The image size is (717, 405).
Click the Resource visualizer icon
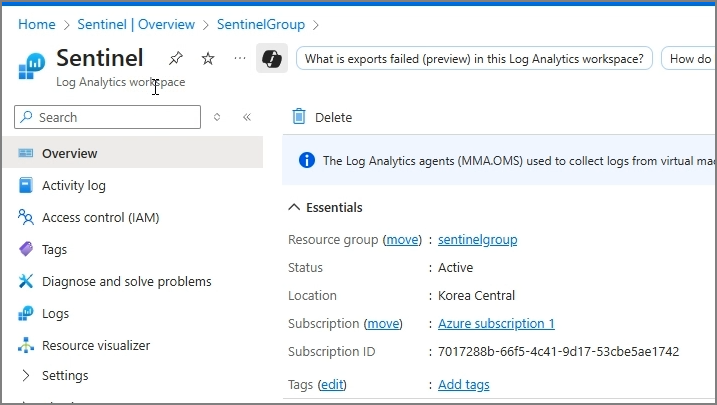click(26, 345)
